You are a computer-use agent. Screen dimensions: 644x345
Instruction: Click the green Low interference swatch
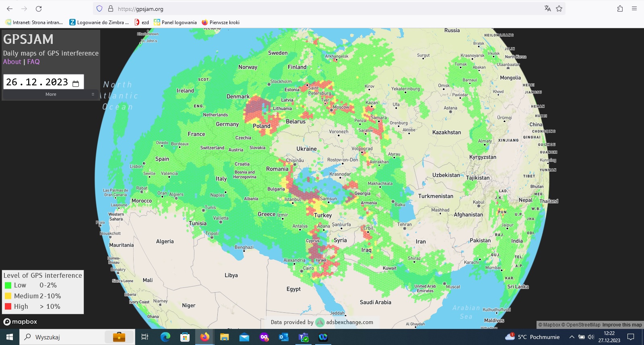8,285
